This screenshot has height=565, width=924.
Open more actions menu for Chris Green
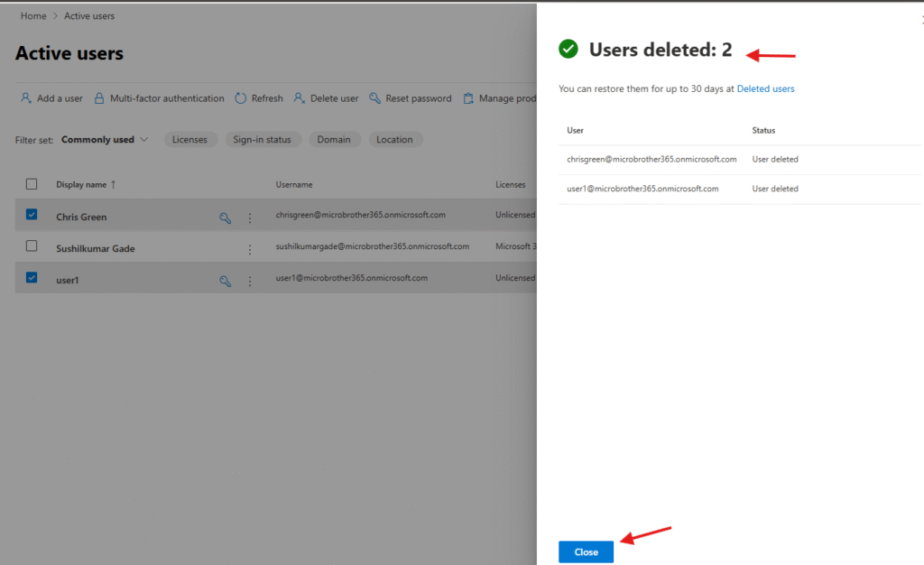tap(250, 218)
